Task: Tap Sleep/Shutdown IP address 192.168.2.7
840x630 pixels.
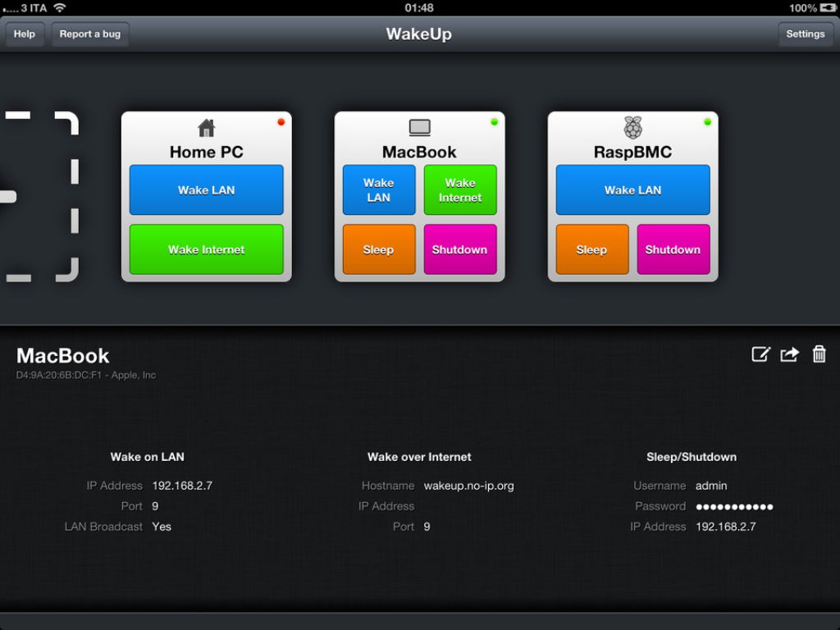Action: [725, 527]
